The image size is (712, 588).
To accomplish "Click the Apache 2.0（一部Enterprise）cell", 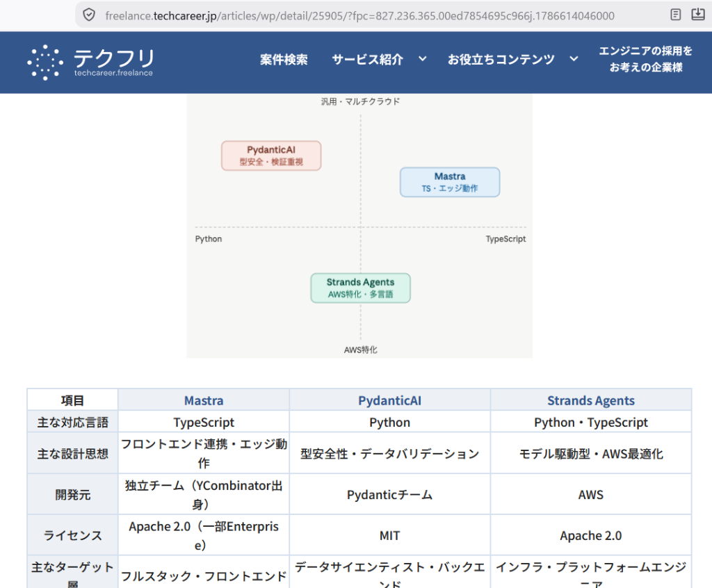I will pyautogui.click(x=204, y=535).
